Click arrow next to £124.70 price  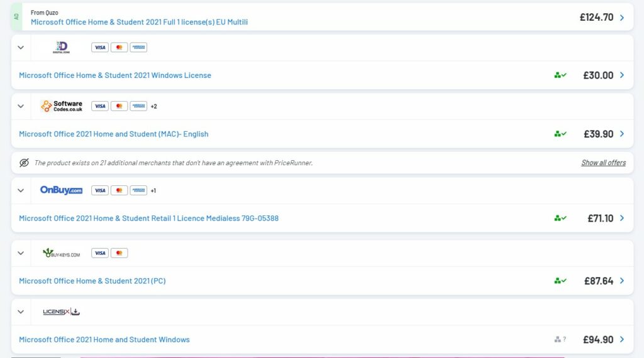point(622,17)
